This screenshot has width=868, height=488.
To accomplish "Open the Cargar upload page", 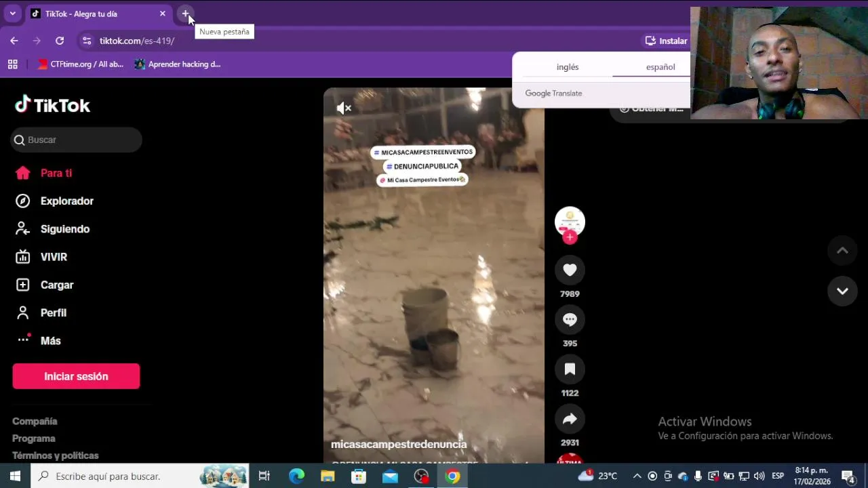I will (x=45, y=285).
